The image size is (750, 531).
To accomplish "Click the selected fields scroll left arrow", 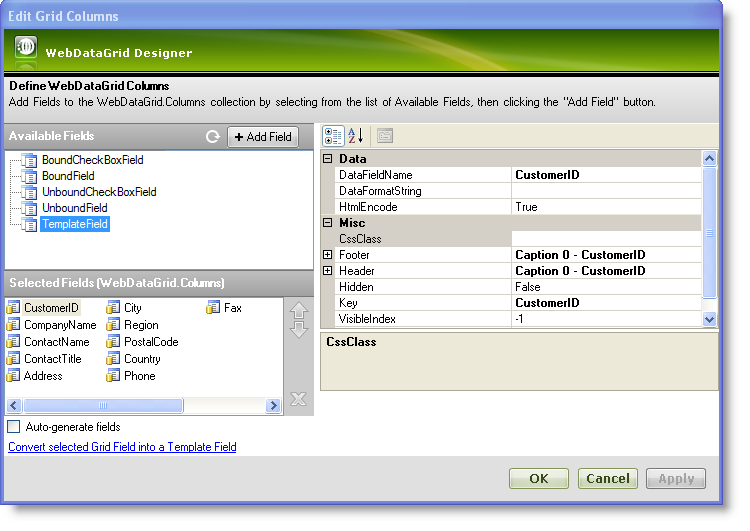I will point(14,405).
